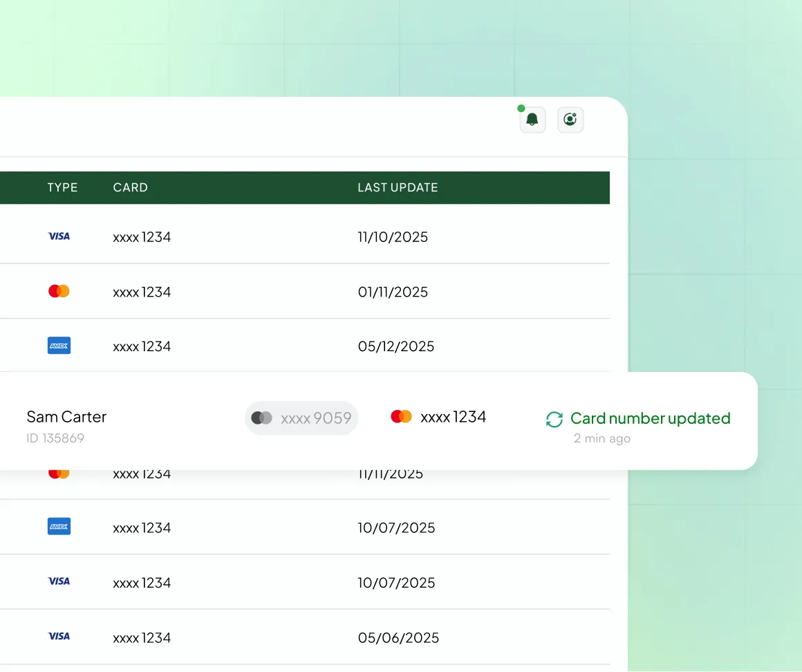This screenshot has height=672, width=802.
Task: Sort by the TYPE column header
Action: (62, 187)
